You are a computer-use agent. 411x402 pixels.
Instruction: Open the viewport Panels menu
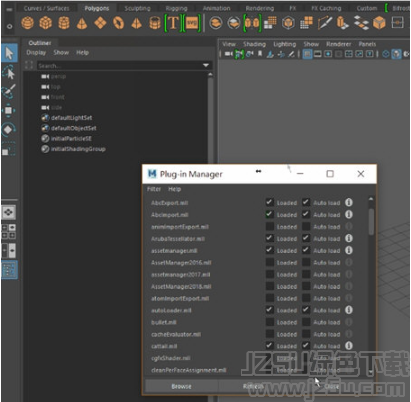367,44
